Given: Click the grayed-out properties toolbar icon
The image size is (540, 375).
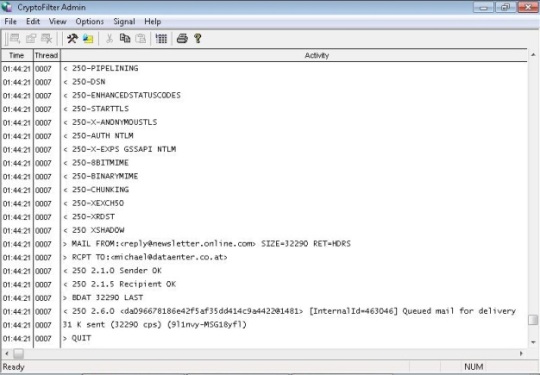Looking at the screenshot, I should [31, 39].
